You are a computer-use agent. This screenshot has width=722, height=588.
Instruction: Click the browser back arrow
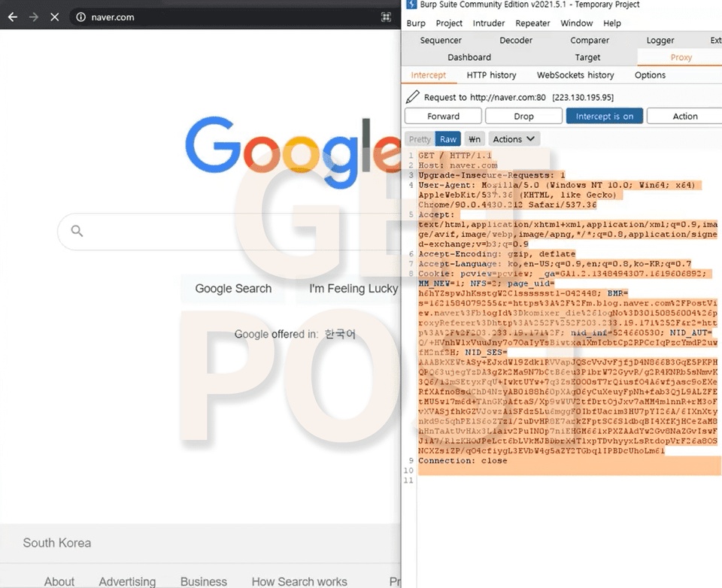click(x=13, y=17)
